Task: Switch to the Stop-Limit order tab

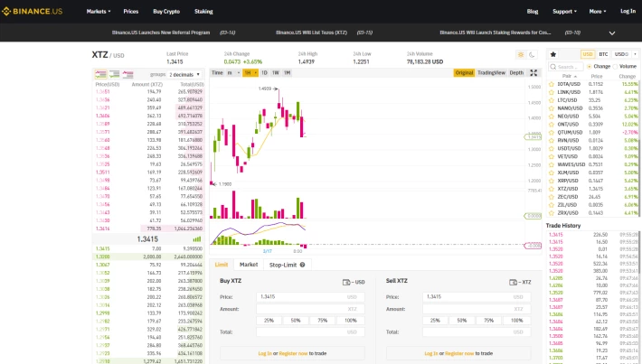Action: [x=287, y=265]
